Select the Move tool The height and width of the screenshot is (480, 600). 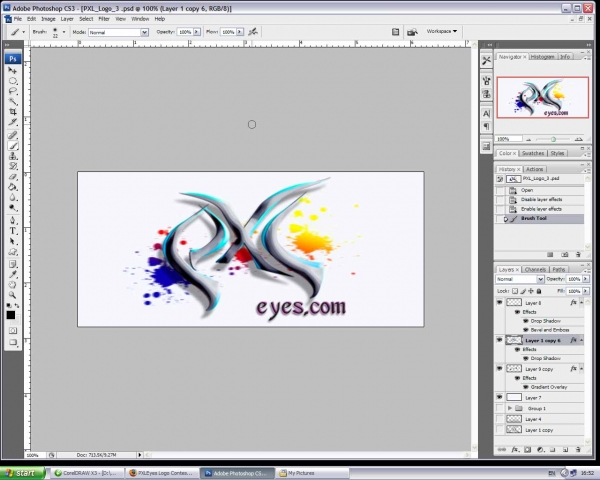(13, 70)
